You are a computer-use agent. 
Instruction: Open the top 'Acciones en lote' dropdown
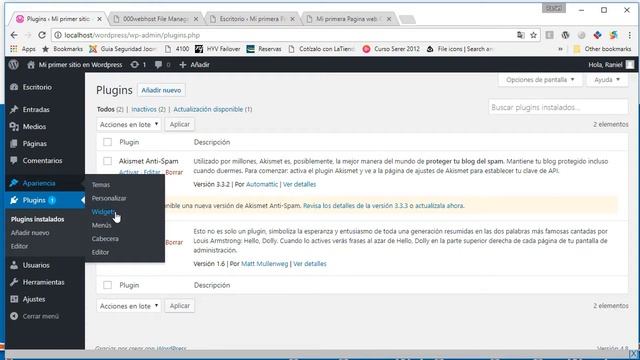pyautogui.click(x=129, y=124)
